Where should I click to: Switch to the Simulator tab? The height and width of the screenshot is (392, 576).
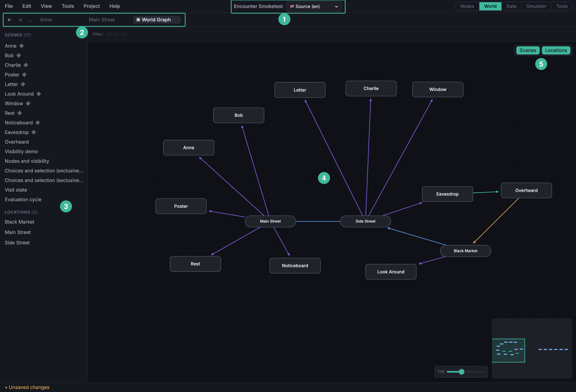[536, 6]
